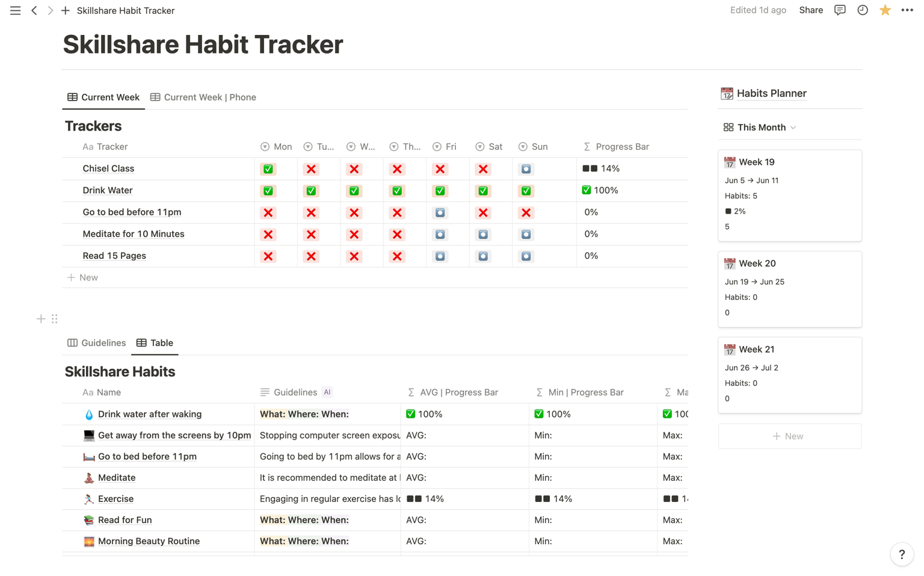
Task: Set Go to bed before 11pm Friday status
Action: (x=440, y=212)
